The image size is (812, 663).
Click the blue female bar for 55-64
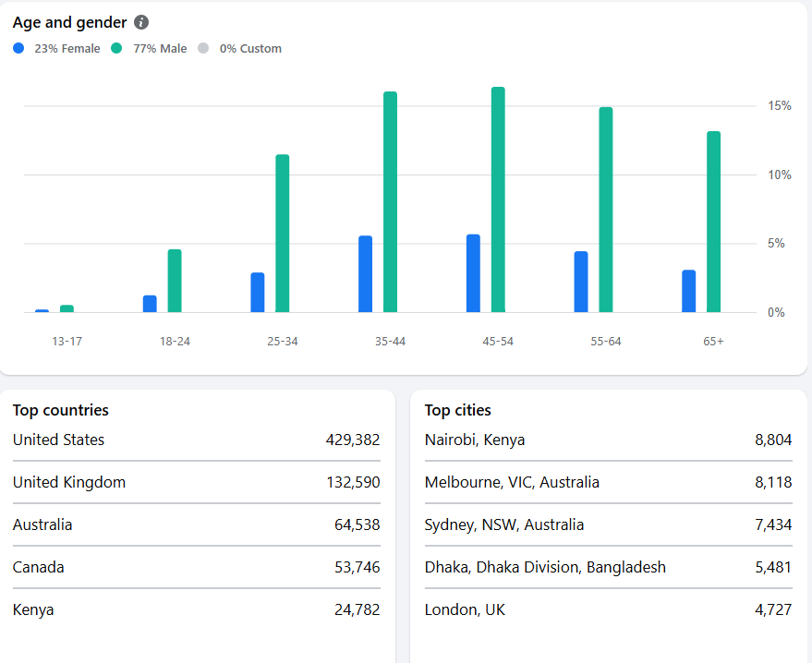580,282
